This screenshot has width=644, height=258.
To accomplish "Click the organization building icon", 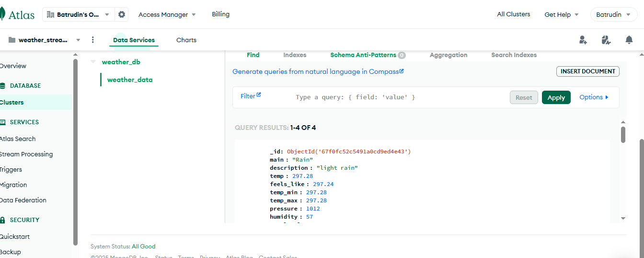I will 50,15.
